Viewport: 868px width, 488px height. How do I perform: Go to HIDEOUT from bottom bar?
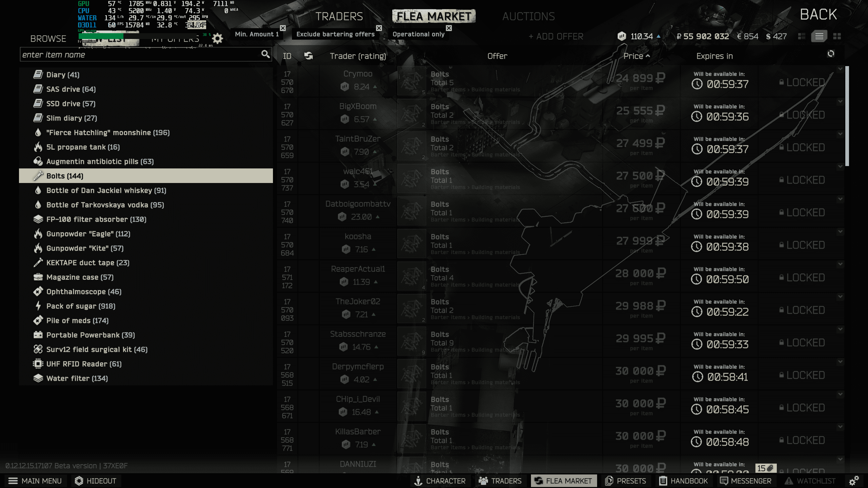(x=96, y=481)
